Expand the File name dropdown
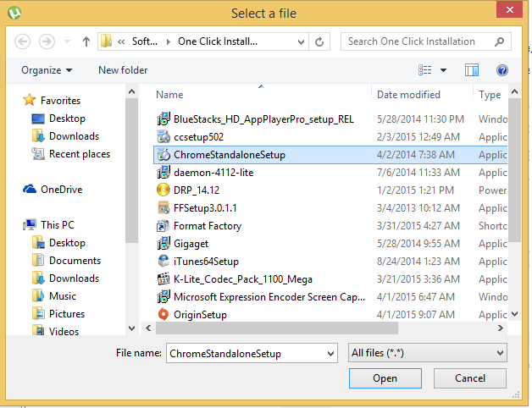This screenshot has height=408, width=532. pyautogui.click(x=330, y=353)
